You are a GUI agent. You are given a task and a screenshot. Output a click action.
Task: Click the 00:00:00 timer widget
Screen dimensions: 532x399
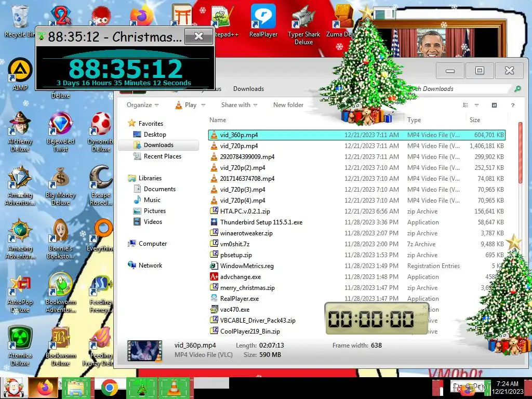[x=377, y=318]
